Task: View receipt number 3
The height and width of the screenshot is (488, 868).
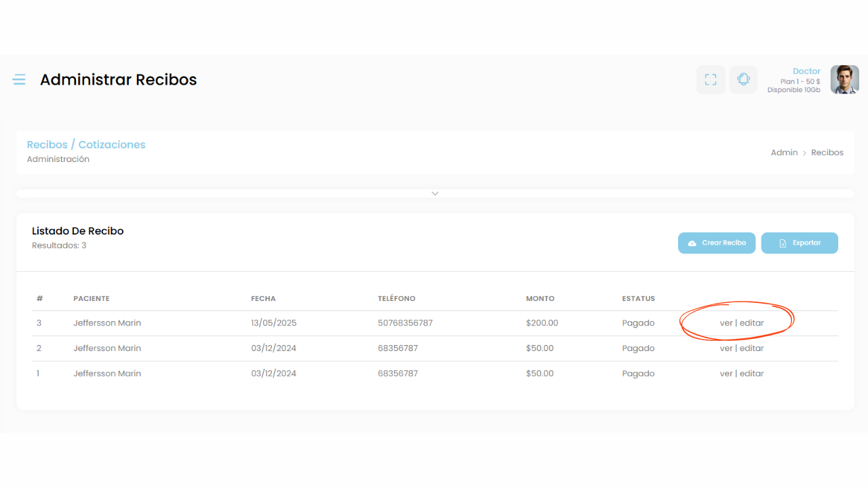Action: point(726,323)
